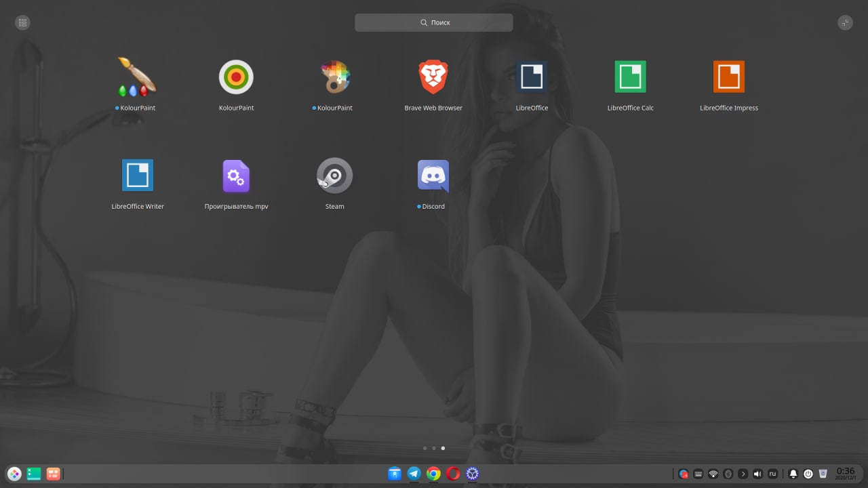Exit fullscreen launcher mode

point(845,22)
